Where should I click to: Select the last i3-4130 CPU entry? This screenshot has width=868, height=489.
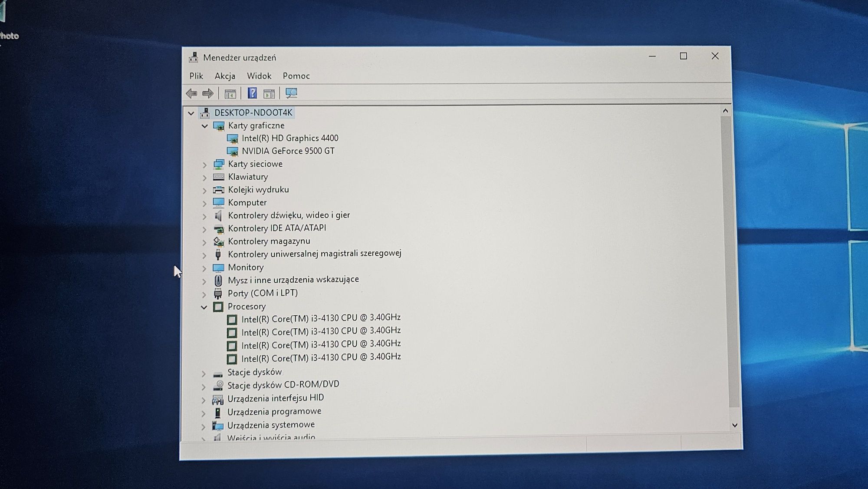point(321,358)
